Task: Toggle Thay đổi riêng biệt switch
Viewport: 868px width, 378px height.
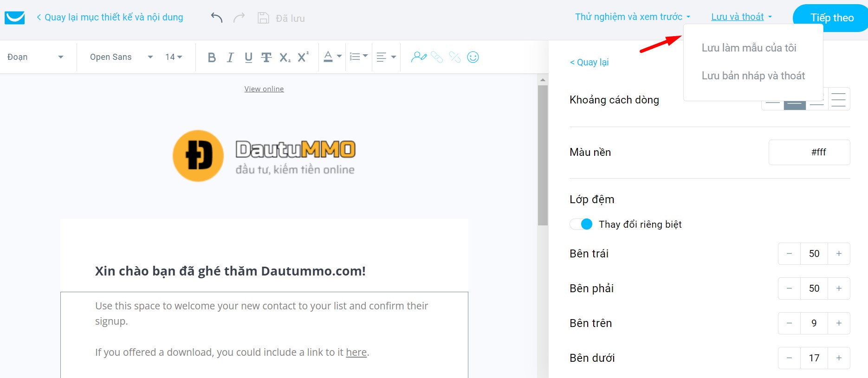Action: tap(581, 224)
